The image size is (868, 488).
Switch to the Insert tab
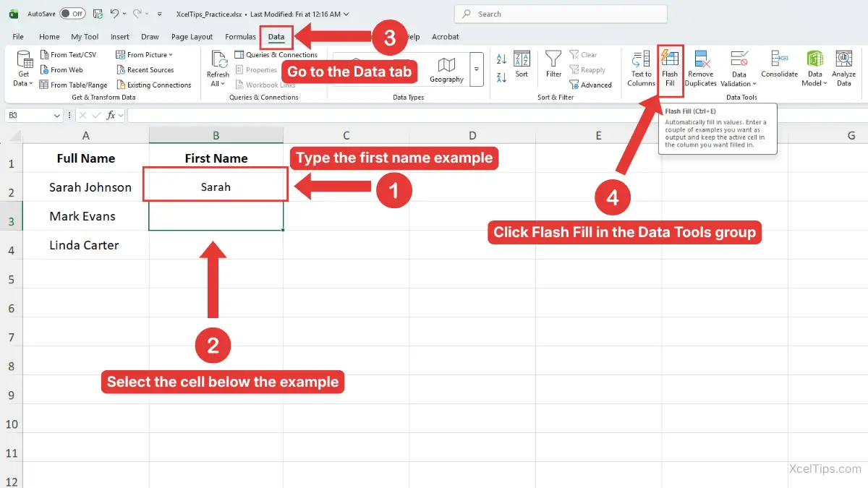click(120, 37)
